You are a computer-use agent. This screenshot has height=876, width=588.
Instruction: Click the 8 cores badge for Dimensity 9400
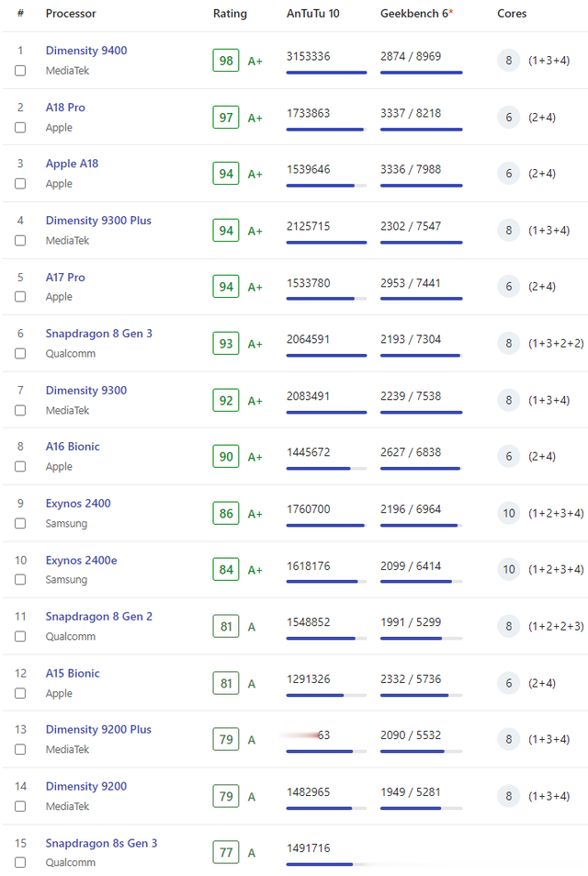tap(509, 61)
